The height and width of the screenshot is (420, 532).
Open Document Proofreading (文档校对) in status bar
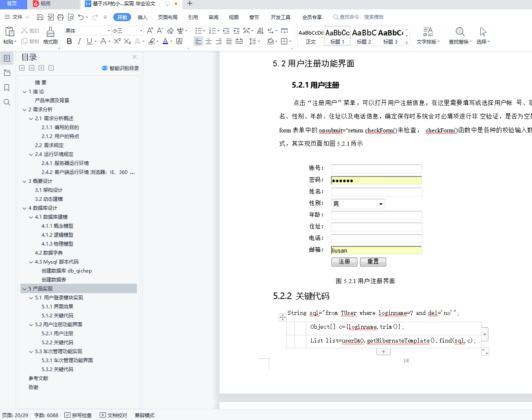(114, 415)
